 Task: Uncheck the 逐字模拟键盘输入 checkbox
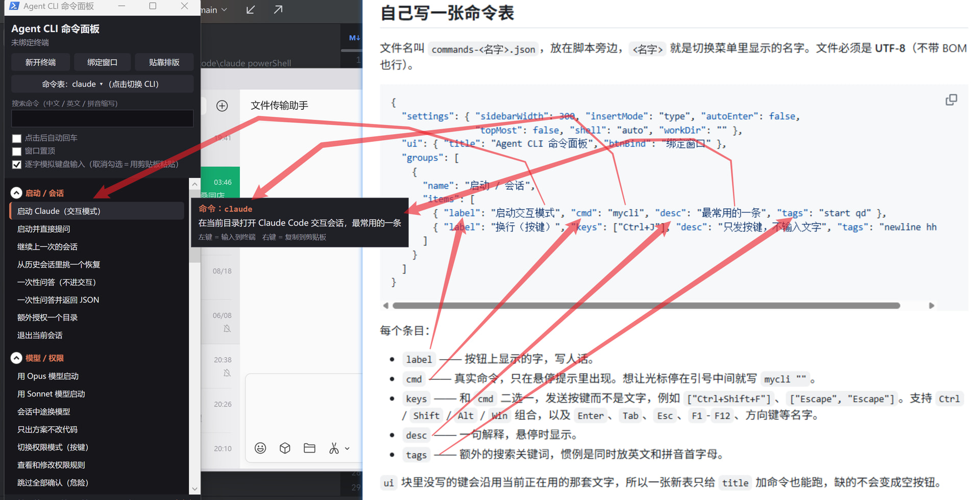point(17,164)
